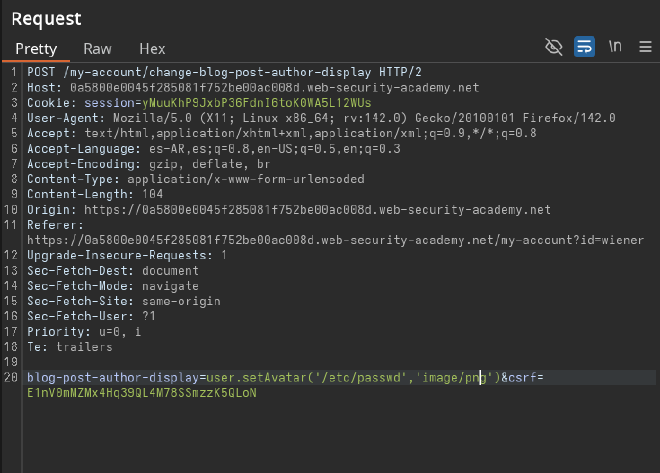This screenshot has height=473, width=660.
Task: Click the Content-Length value 104
Action: click(x=154, y=194)
